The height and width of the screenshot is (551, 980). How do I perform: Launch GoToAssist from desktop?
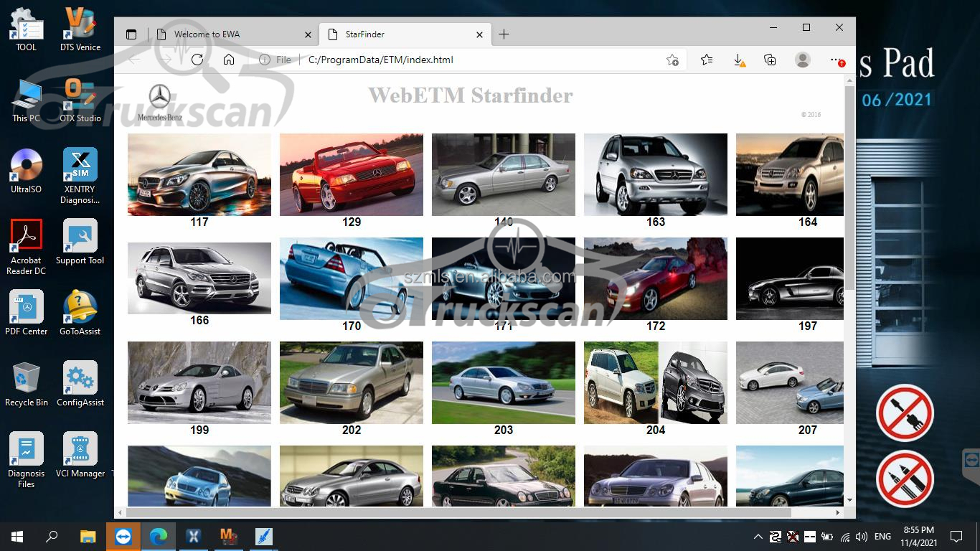[80, 313]
